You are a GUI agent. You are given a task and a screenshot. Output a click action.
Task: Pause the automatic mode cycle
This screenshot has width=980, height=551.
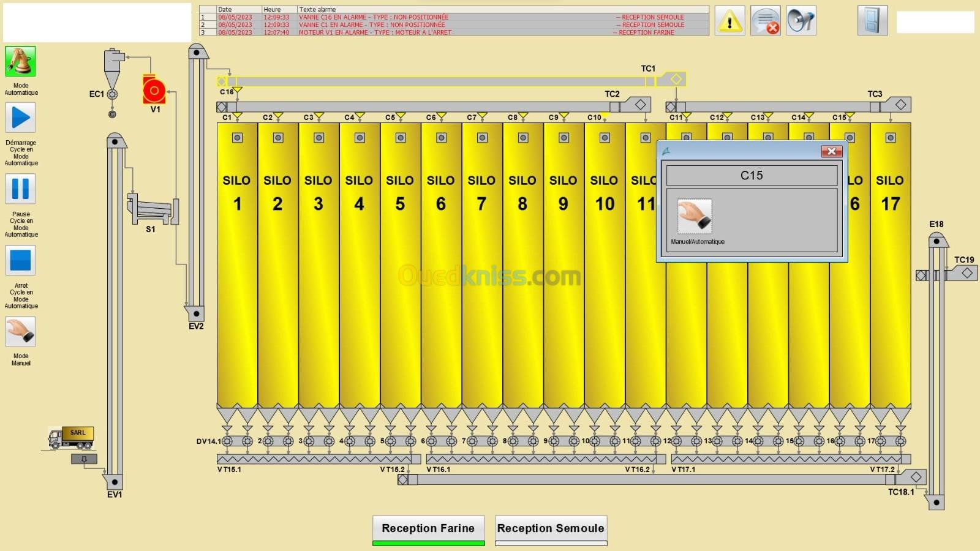tap(20, 189)
